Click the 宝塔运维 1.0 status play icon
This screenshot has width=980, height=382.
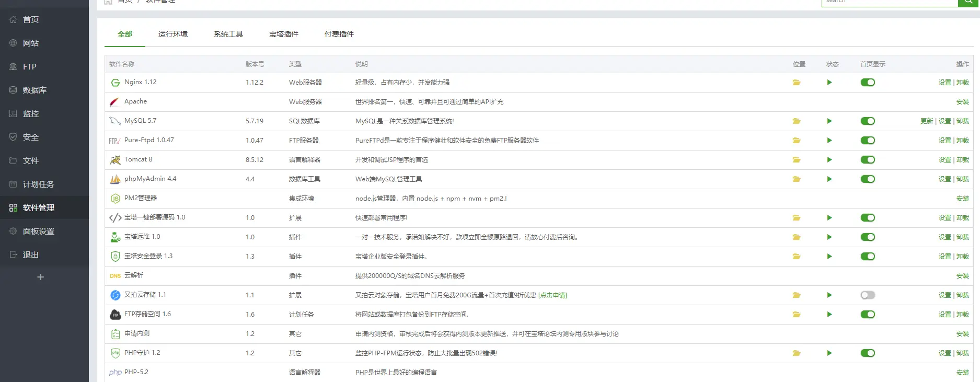pos(829,237)
